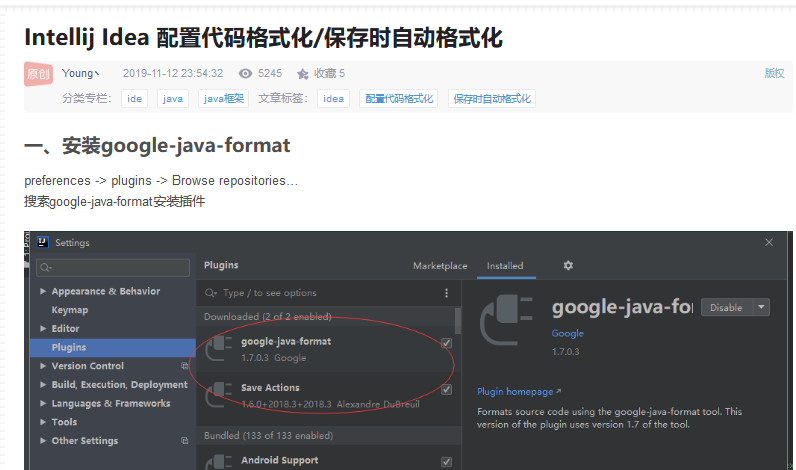Select Plugins in settings tree
The image size is (796, 470).
pyautogui.click(x=113, y=347)
